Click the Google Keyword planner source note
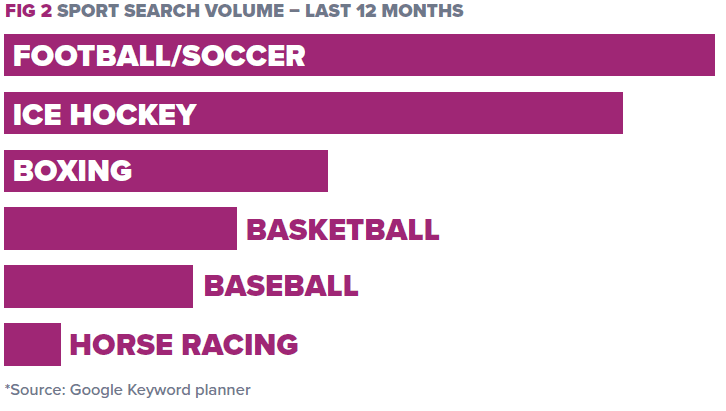The height and width of the screenshot is (411, 726). (x=160, y=390)
